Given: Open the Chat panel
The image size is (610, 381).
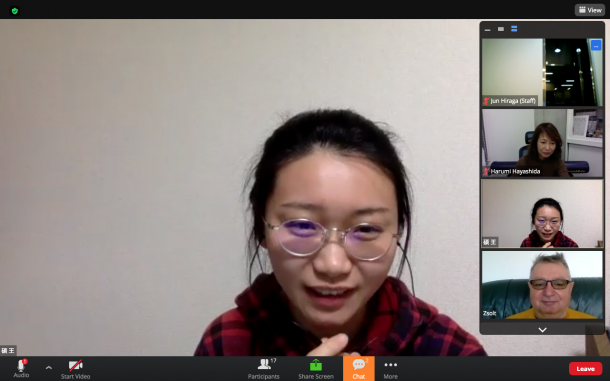Looking at the screenshot, I should click(x=359, y=369).
